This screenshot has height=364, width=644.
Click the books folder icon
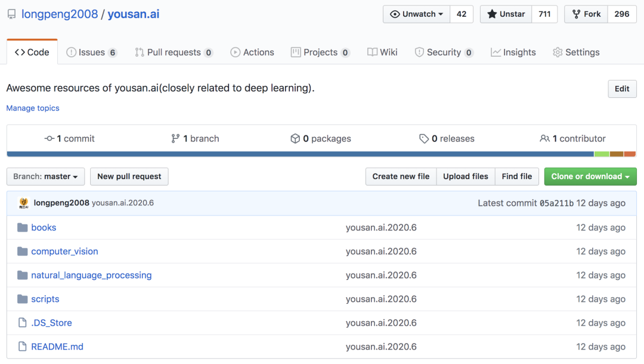tap(22, 227)
